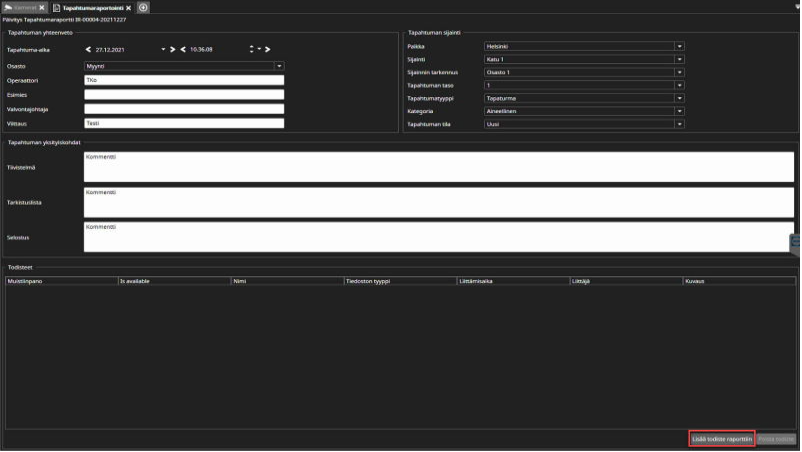Click Lisää todiste raporttiin button

[721, 439]
